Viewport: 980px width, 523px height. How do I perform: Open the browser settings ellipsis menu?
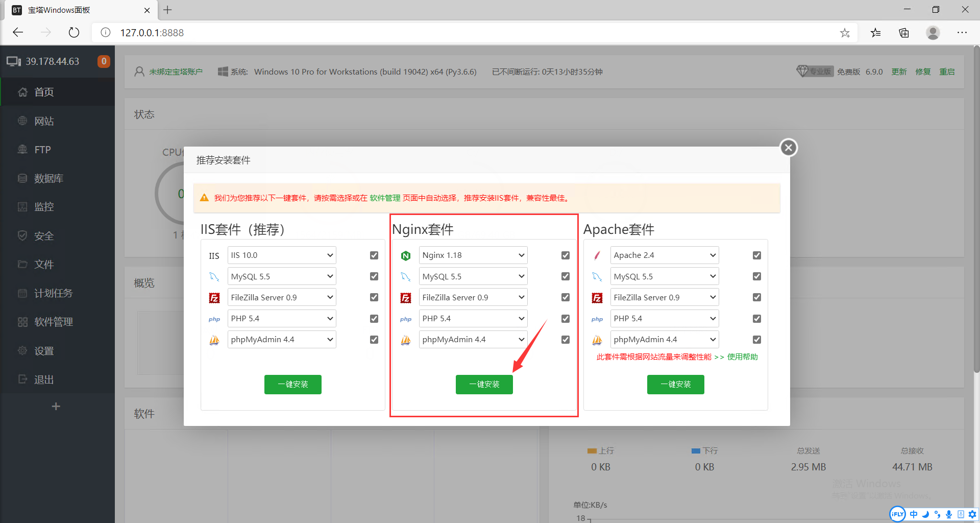(962, 33)
